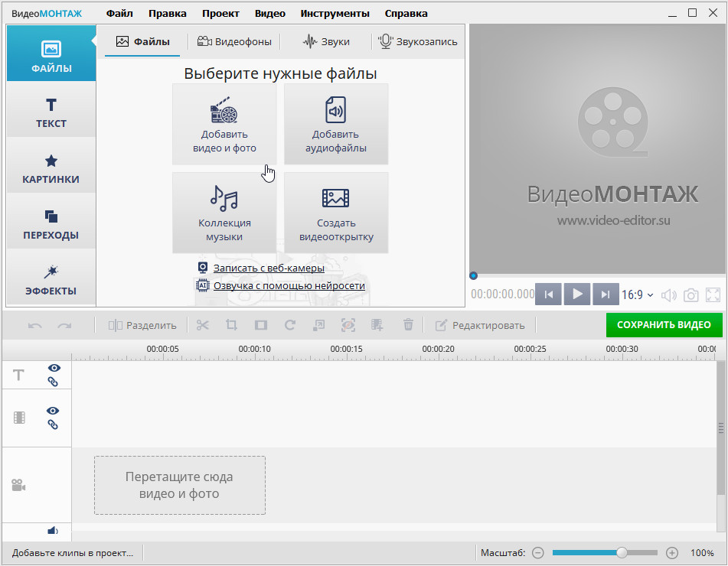Click the scissors cut icon

coord(202,325)
